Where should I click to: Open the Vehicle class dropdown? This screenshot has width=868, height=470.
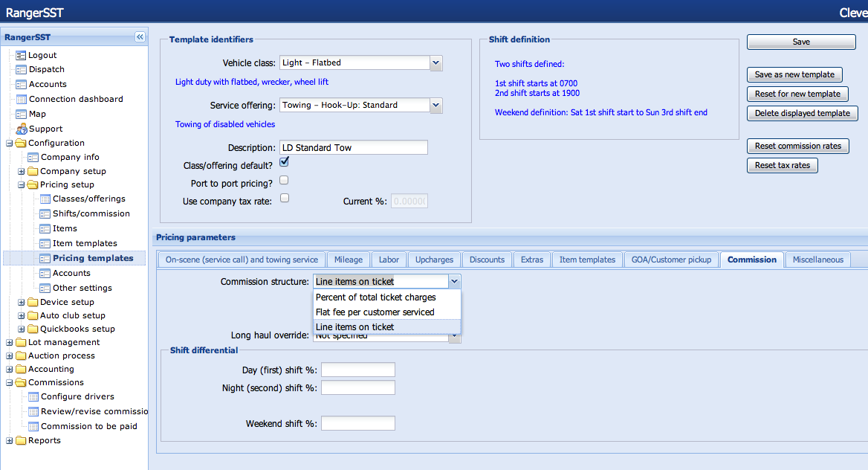click(435, 63)
